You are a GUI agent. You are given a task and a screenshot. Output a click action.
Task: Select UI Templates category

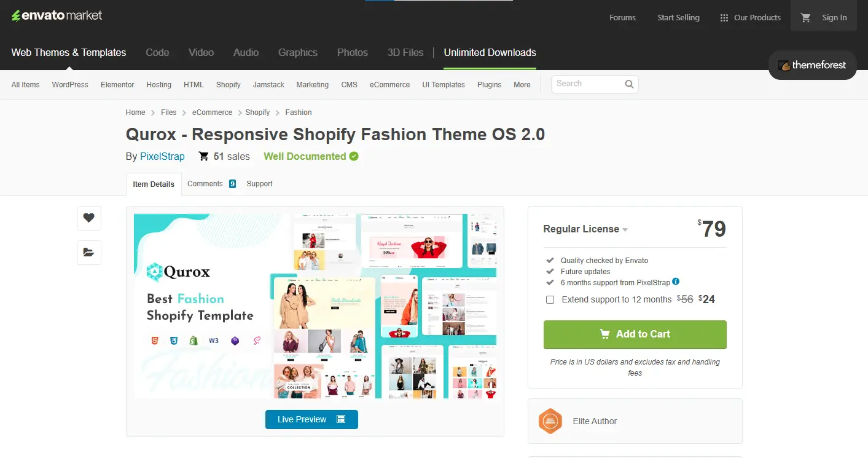pos(444,85)
